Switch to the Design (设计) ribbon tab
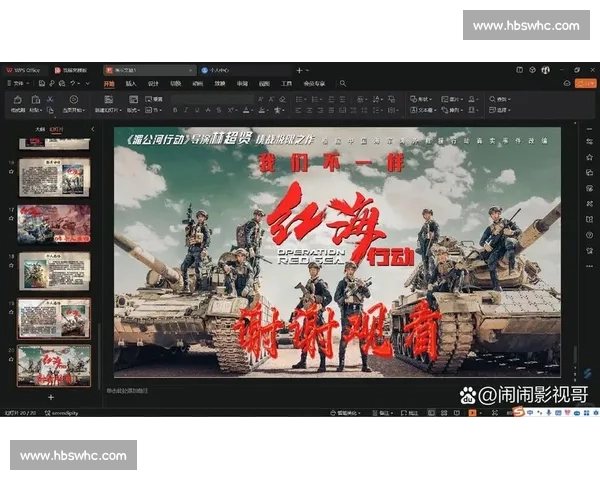 pyautogui.click(x=153, y=83)
